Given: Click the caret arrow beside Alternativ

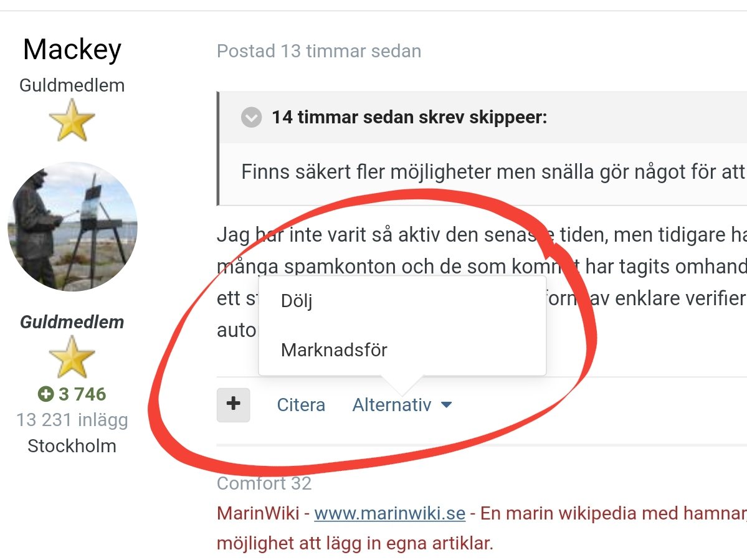Looking at the screenshot, I should (446, 406).
